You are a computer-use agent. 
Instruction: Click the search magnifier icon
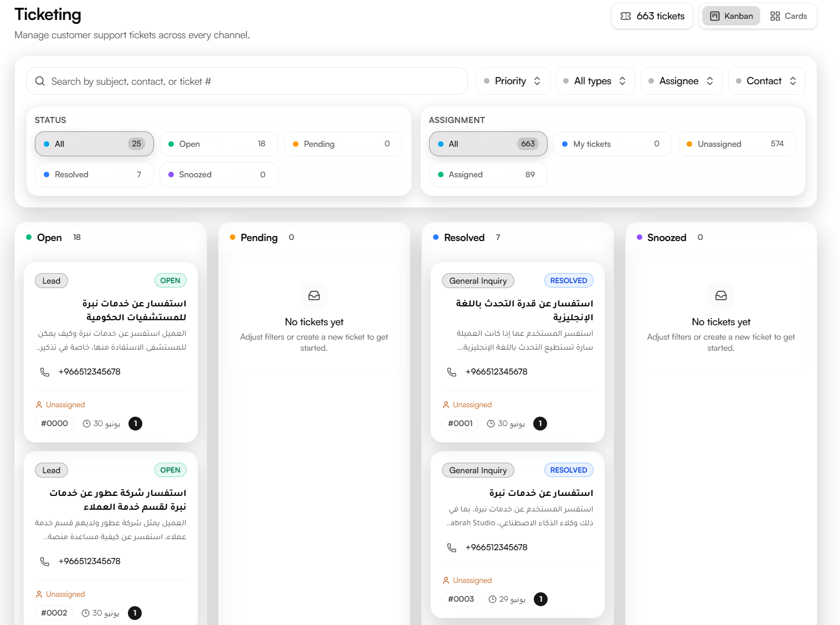pyautogui.click(x=40, y=81)
